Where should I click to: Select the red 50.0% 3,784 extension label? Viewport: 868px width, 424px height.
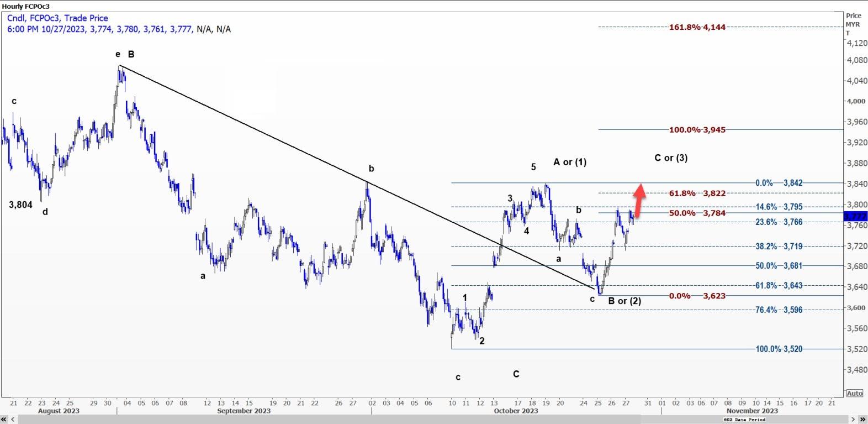pyautogui.click(x=697, y=213)
